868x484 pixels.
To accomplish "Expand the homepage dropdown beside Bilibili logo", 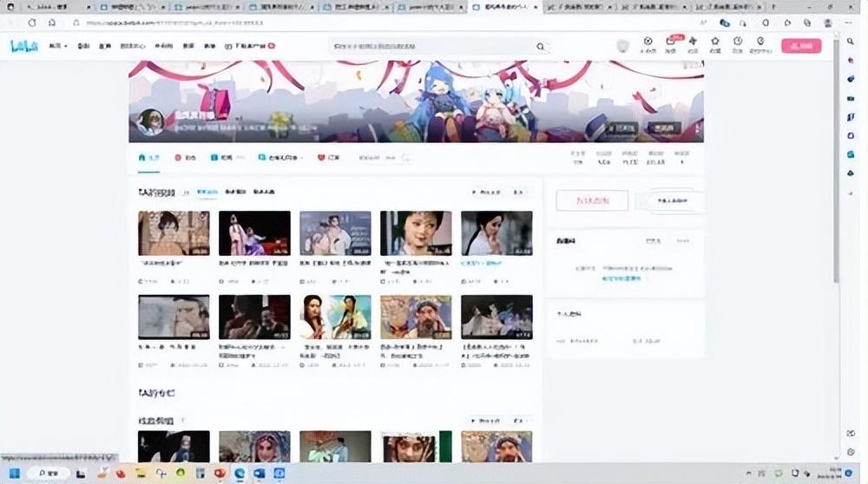I will [58, 46].
